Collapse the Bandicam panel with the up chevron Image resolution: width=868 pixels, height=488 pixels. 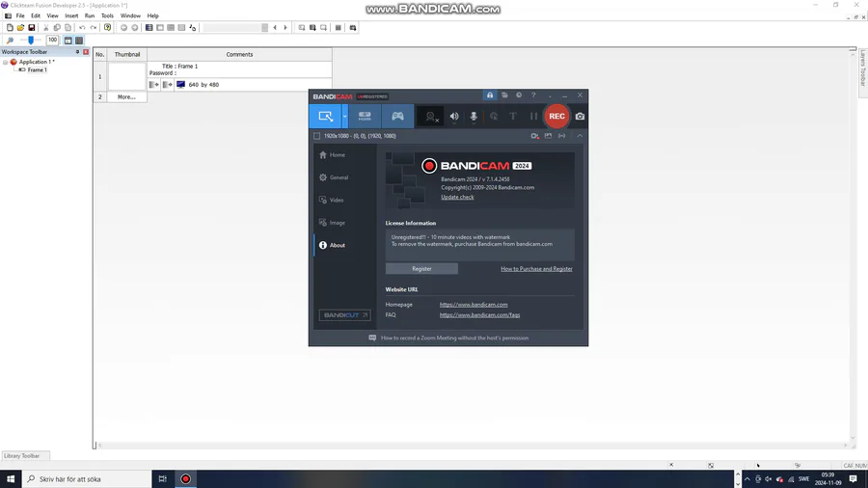pyautogui.click(x=580, y=136)
